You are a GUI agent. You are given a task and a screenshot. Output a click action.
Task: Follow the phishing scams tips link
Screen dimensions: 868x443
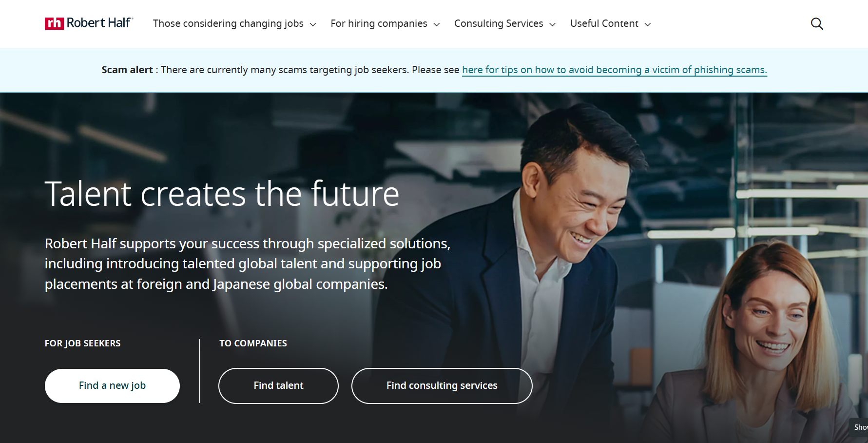614,70
